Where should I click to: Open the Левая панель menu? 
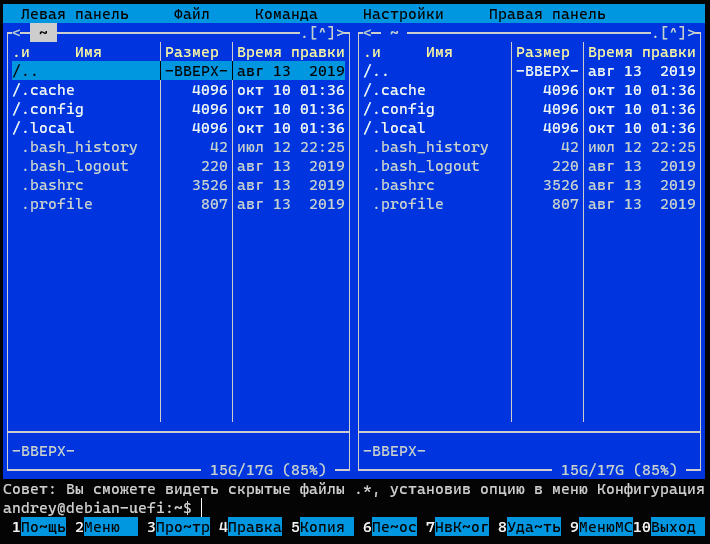tap(74, 14)
